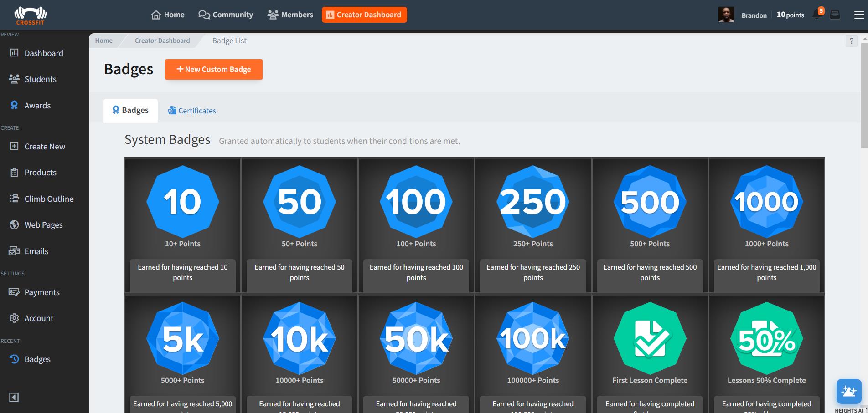
Task: Click the page vertical scrollbar
Action: pyautogui.click(x=864, y=96)
